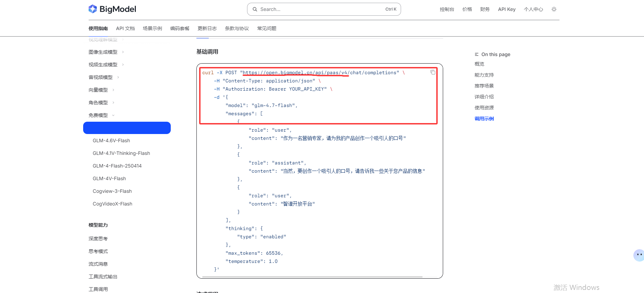The image size is (644, 293).
Task: Open GLM-4-Flash-250414 sidebar item
Action: coord(117,166)
